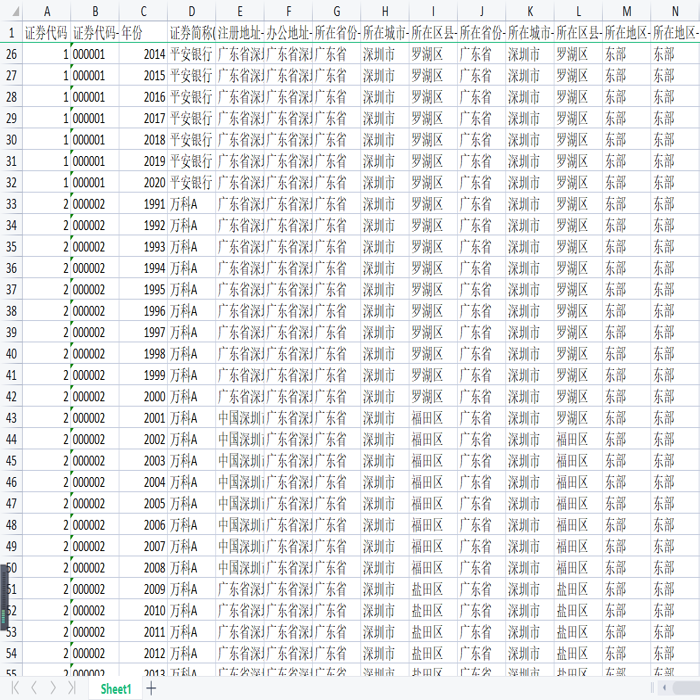Select column H header
This screenshot has width=700, height=700.
(385, 12)
